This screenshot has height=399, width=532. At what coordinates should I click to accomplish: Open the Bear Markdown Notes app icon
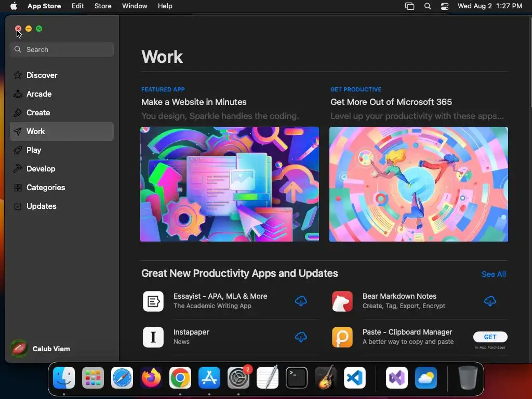click(x=342, y=301)
